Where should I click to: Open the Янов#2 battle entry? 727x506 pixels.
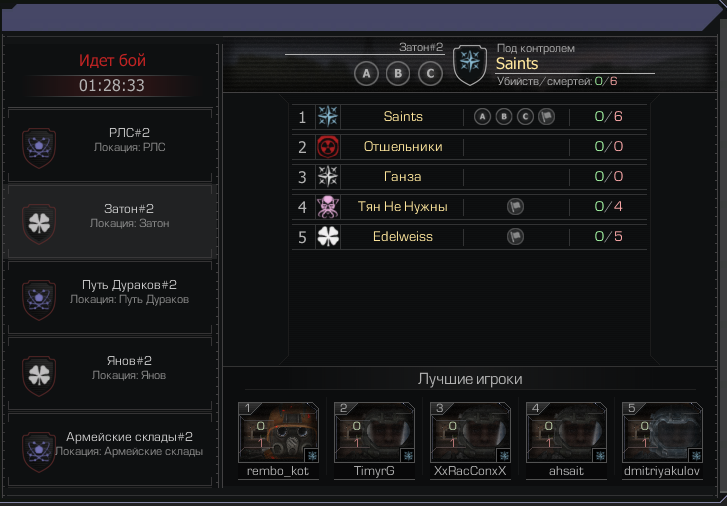pyautogui.click(x=110, y=374)
